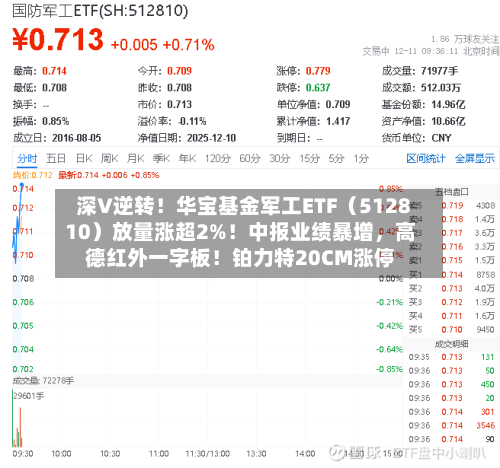Click the 成交明细 panel header
The image size is (500, 468).
pyautogui.click(x=452, y=344)
